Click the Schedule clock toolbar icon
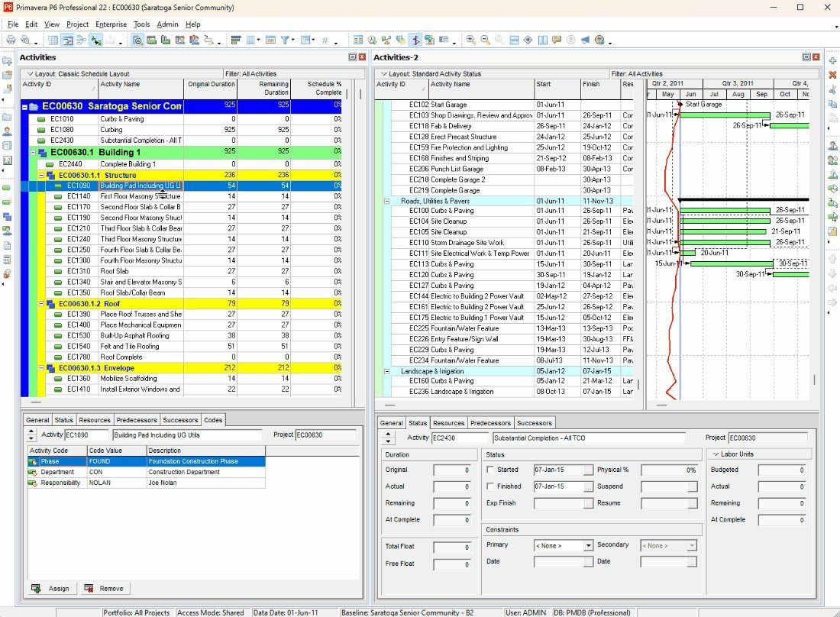840x617 pixels. point(372,40)
